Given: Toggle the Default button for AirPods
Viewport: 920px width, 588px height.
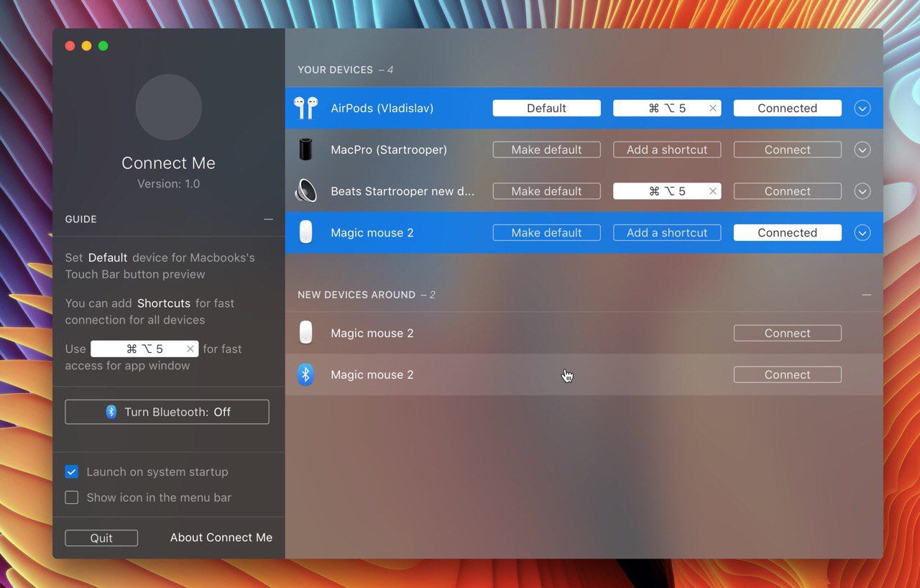Looking at the screenshot, I should click(x=546, y=108).
